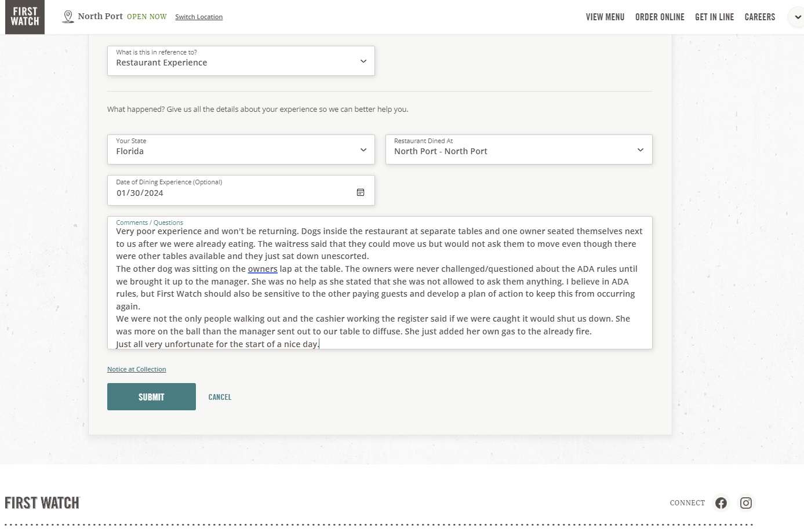Open First Watch Instagram page
Screen dimensions: 804x532
click(x=746, y=503)
